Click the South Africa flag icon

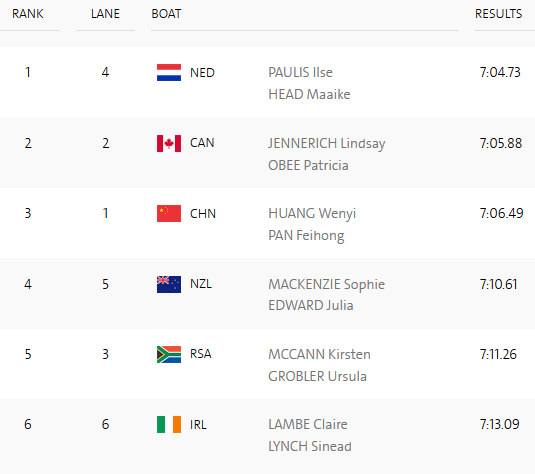coord(169,355)
